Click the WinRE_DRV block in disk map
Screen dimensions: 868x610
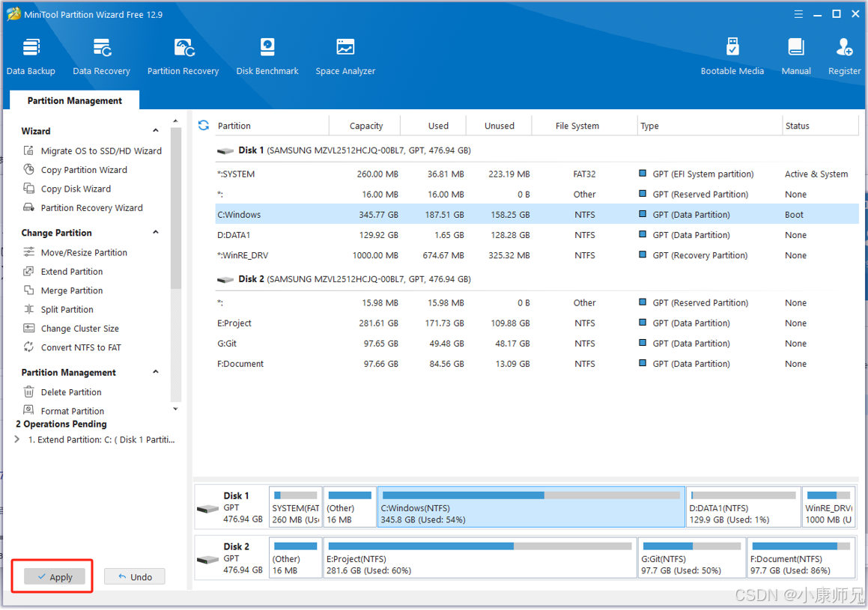click(x=829, y=507)
